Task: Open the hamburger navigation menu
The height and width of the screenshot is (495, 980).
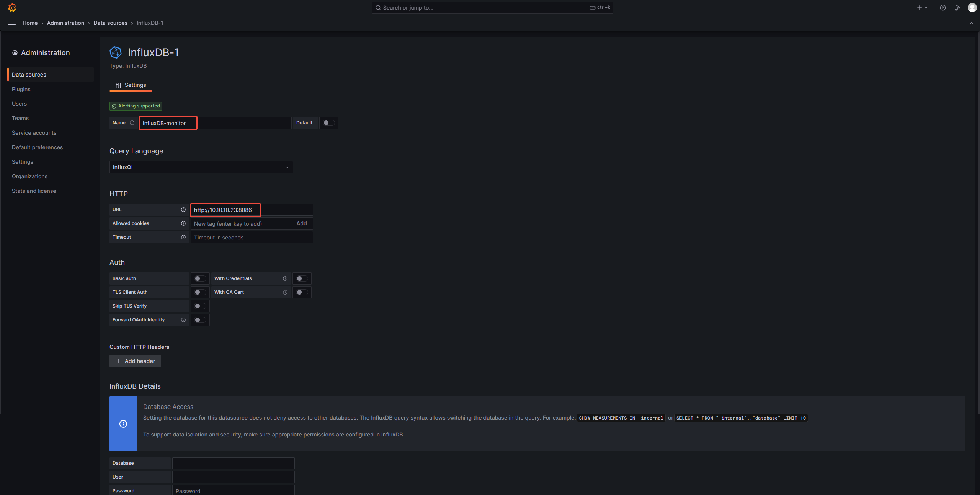Action: pos(12,23)
